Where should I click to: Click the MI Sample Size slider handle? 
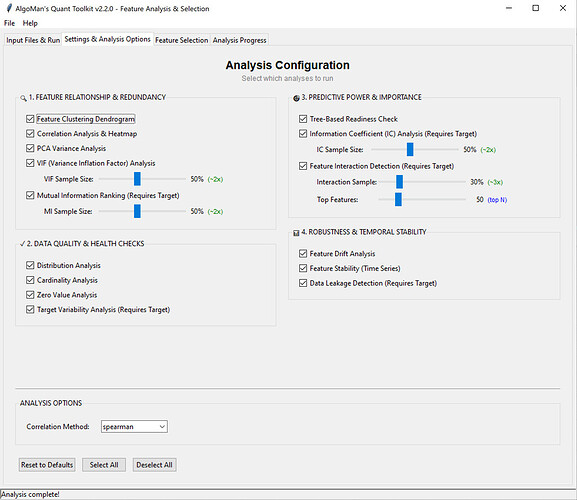pos(137,212)
